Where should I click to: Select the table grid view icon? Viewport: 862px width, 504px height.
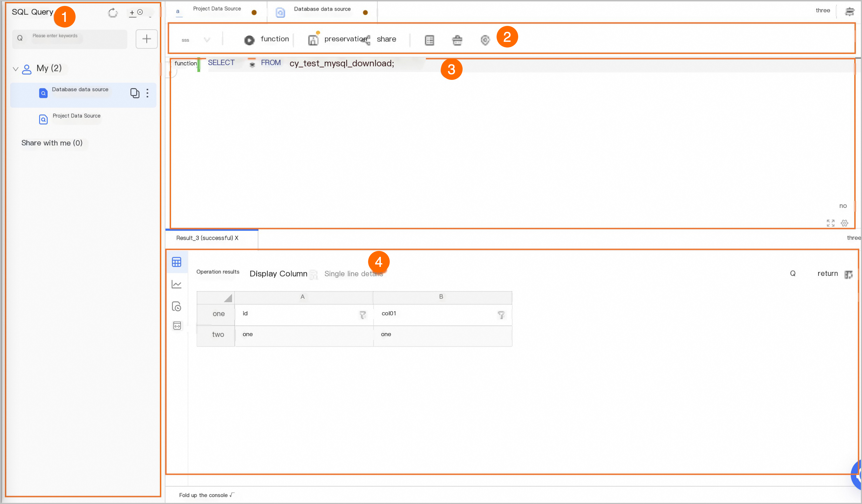click(x=177, y=262)
